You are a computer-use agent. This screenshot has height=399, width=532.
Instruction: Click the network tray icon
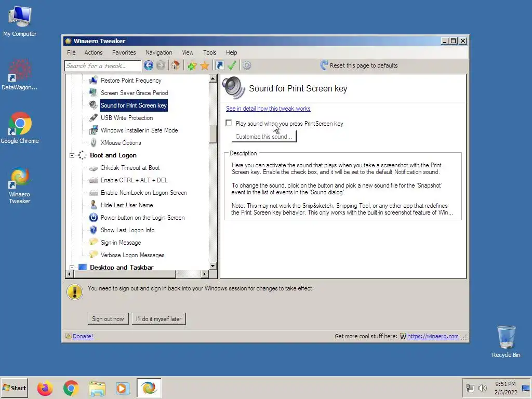pyautogui.click(x=470, y=388)
